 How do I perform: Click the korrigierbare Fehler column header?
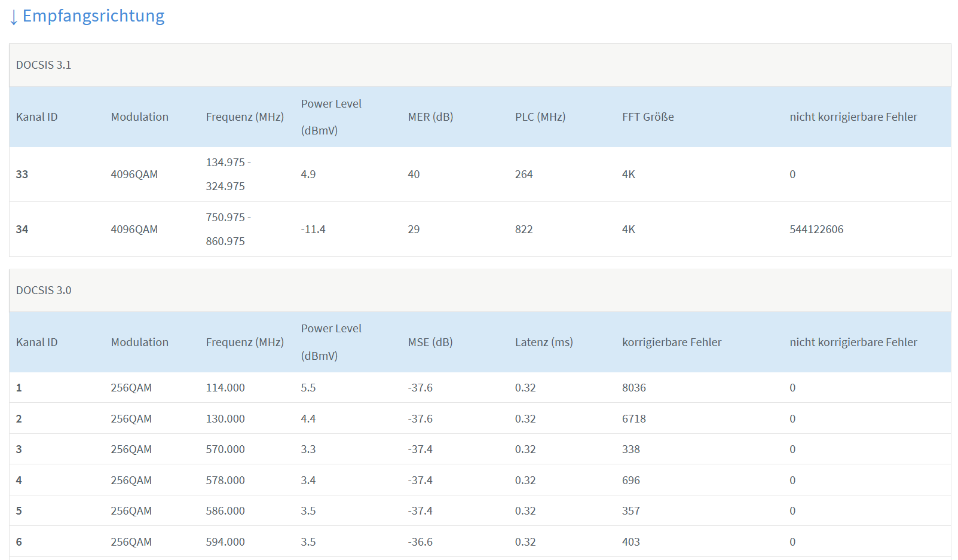(671, 342)
